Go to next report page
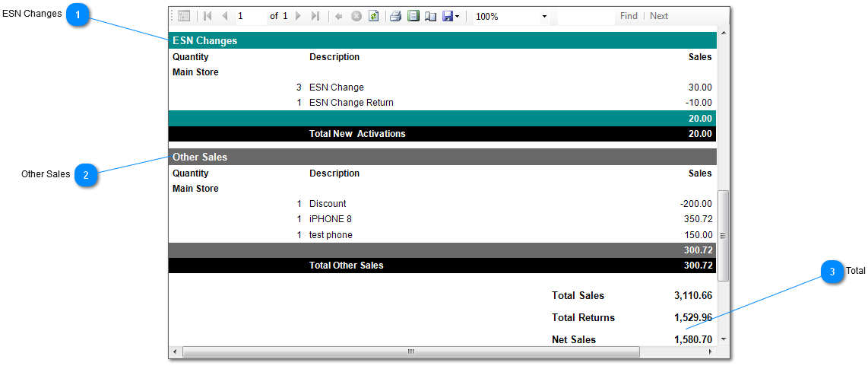The image size is (868, 369). (299, 16)
